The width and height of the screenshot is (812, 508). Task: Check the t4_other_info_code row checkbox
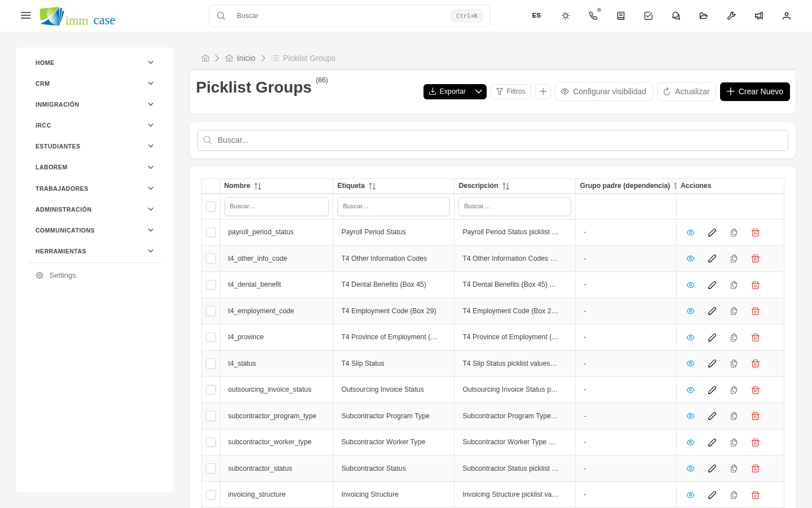(211, 259)
